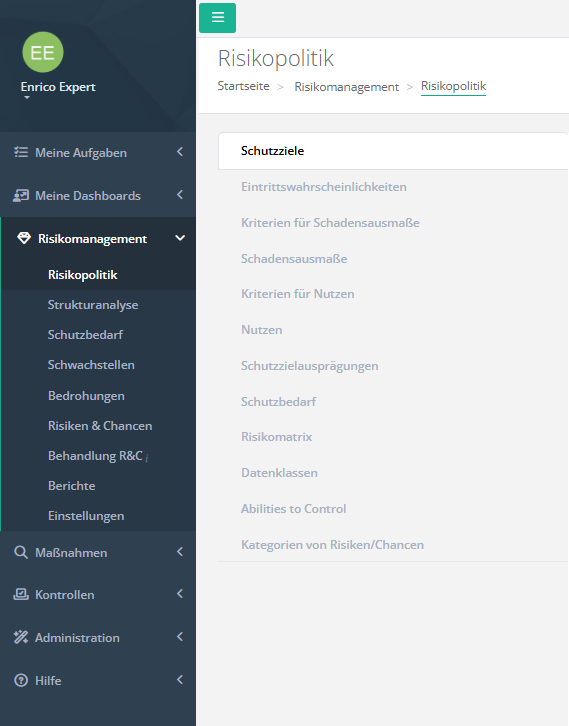Image resolution: width=569 pixels, height=726 pixels.
Task: Switch to the Eintrittswahrscheinlichkeiten tab
Action: click(x=324, y=187)
